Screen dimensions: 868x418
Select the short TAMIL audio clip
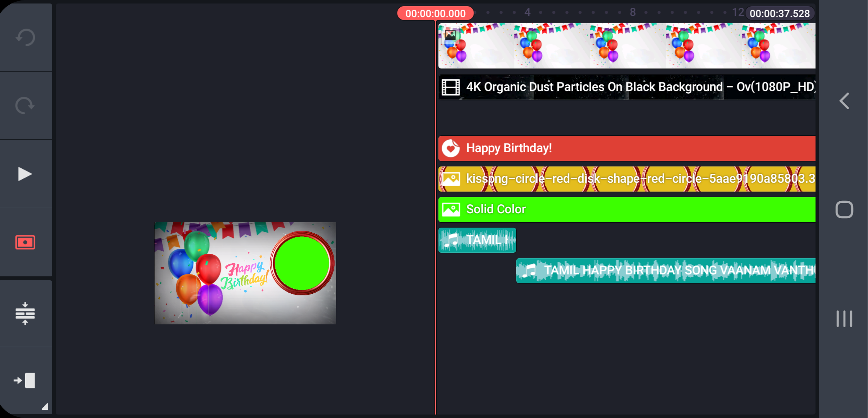click(477, 240)
